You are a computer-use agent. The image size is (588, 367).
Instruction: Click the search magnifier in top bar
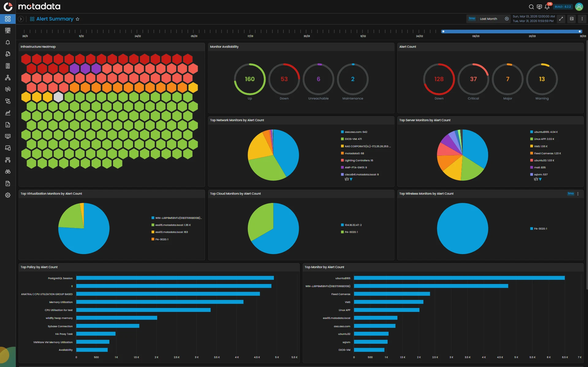pyautogui.click(x=531, y=7)
